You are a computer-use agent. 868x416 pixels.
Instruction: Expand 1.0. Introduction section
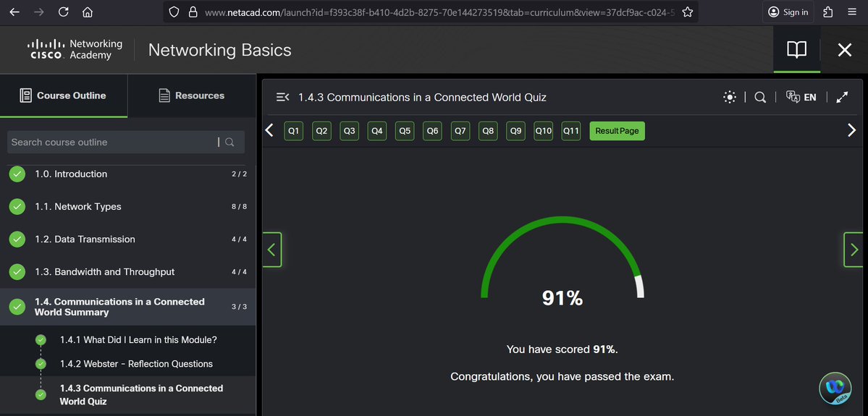click(x=128, y=174)
